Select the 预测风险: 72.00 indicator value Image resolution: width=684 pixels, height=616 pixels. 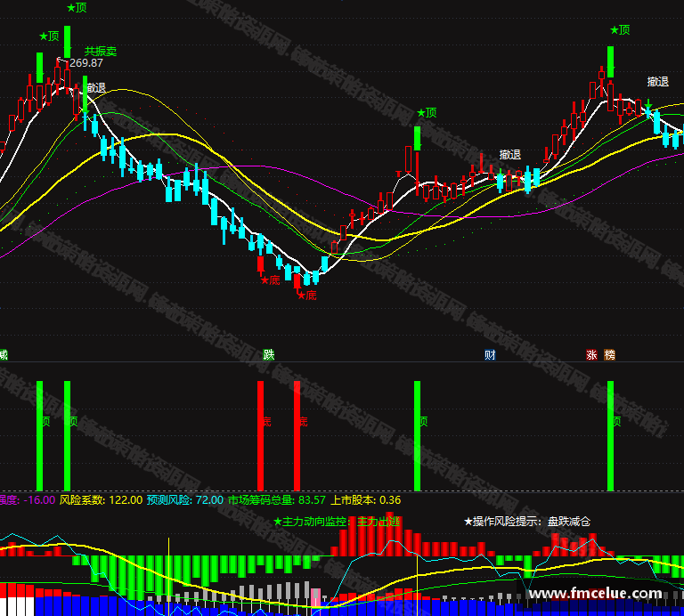coord(185,500)
